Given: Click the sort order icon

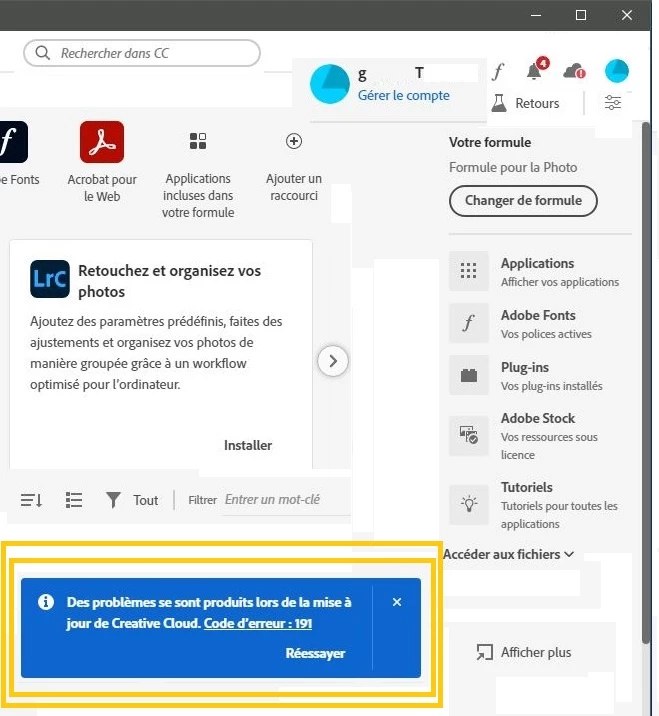Looking at the screenshot, I should [x=32, y=500].
